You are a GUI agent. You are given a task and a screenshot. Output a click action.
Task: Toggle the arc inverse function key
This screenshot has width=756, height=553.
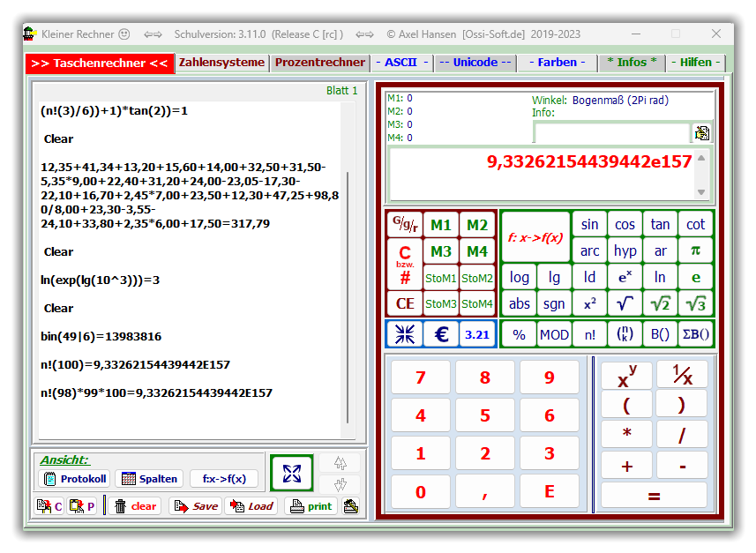pos(589,251)
